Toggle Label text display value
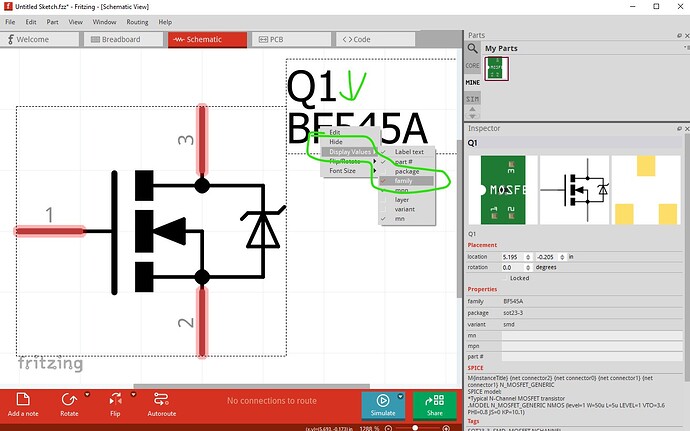The image size is (690, 431). click(407, 151)
